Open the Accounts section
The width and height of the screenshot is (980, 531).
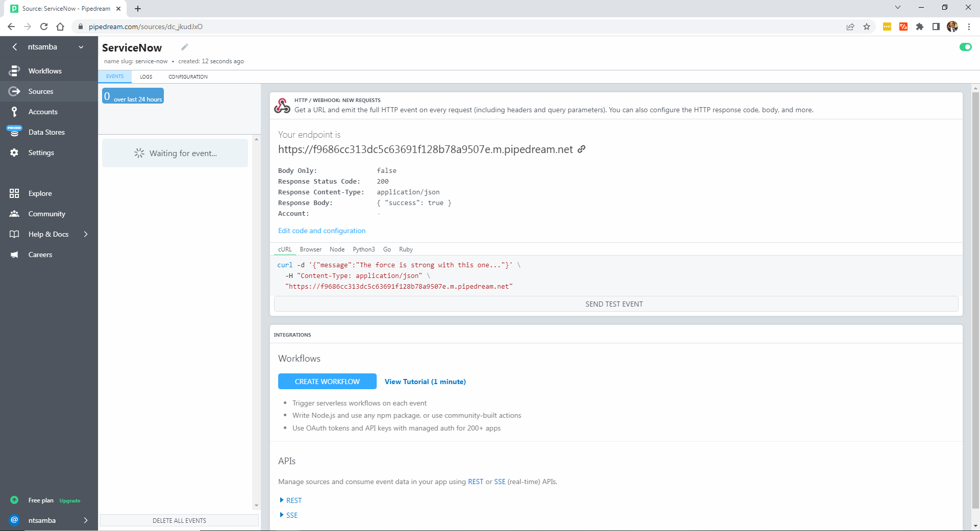click(x=43, y=112)
